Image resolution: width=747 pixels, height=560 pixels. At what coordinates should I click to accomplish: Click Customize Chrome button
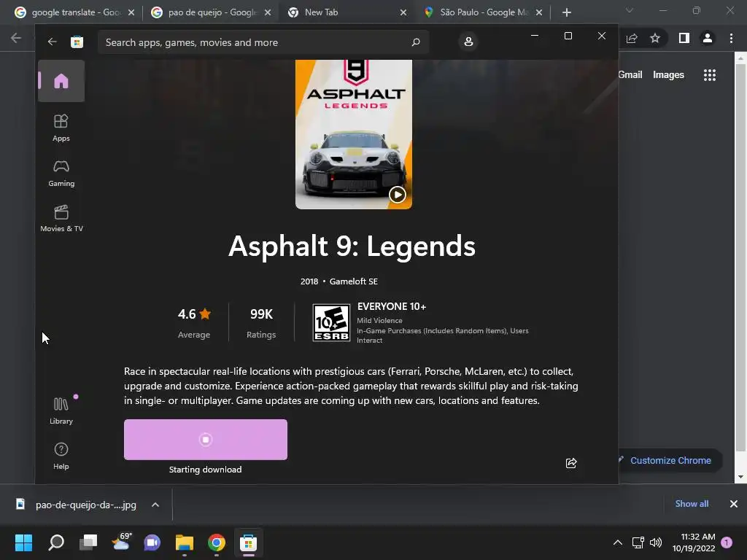tap(670, 461)
